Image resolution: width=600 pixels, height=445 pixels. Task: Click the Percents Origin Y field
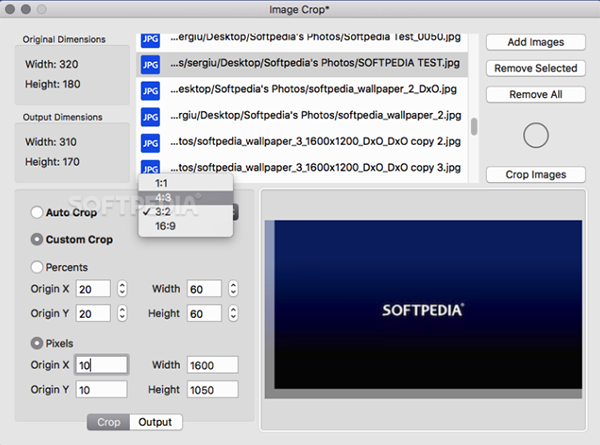coord(93,314)
